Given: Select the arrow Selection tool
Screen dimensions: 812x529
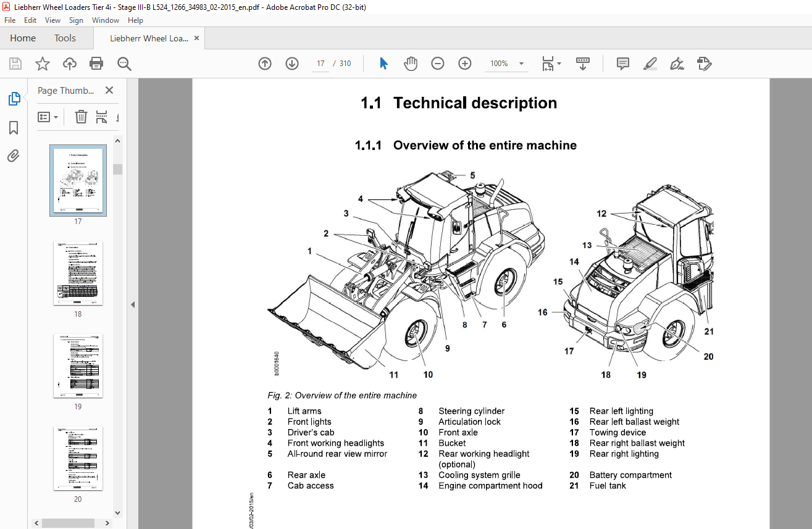Looking at the screenshot, I should 383,64.
